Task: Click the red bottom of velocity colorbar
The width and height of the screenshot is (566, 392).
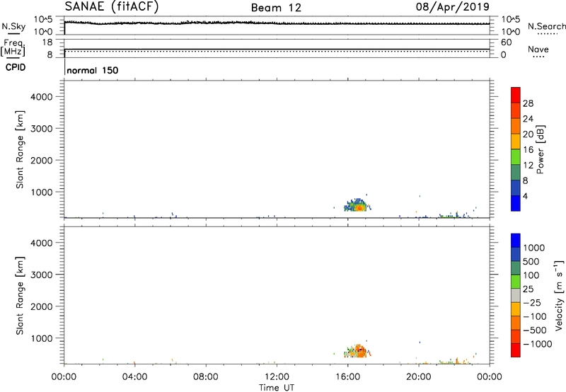Action: click(x=516, y=350)
